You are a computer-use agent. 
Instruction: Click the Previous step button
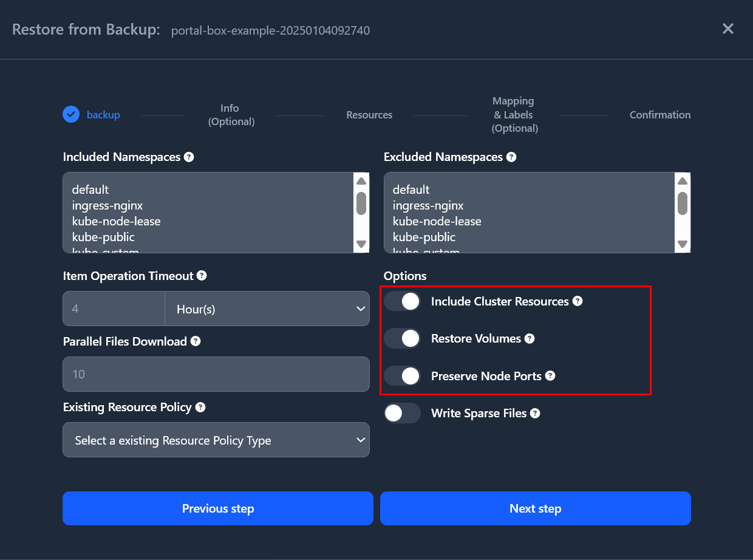click(218, 508)
